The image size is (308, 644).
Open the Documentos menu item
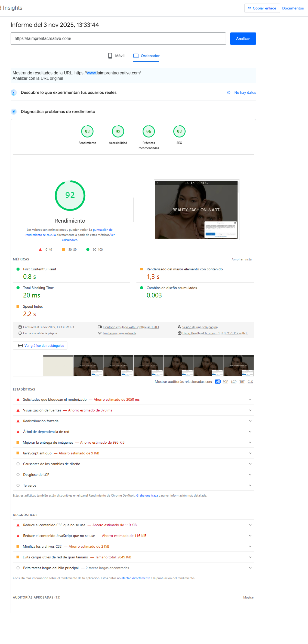pyautogui.click(x=293, y=8)
